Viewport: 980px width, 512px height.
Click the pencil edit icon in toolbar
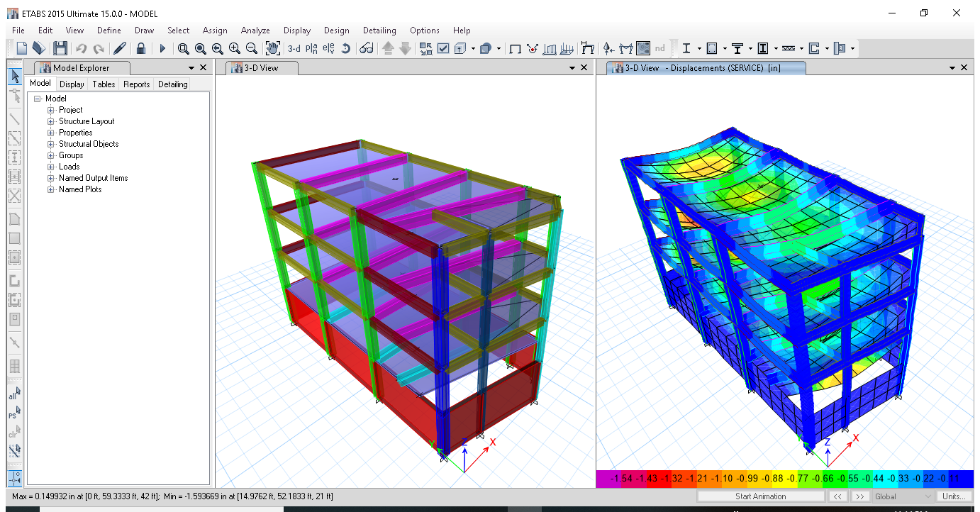click(120, 48)
